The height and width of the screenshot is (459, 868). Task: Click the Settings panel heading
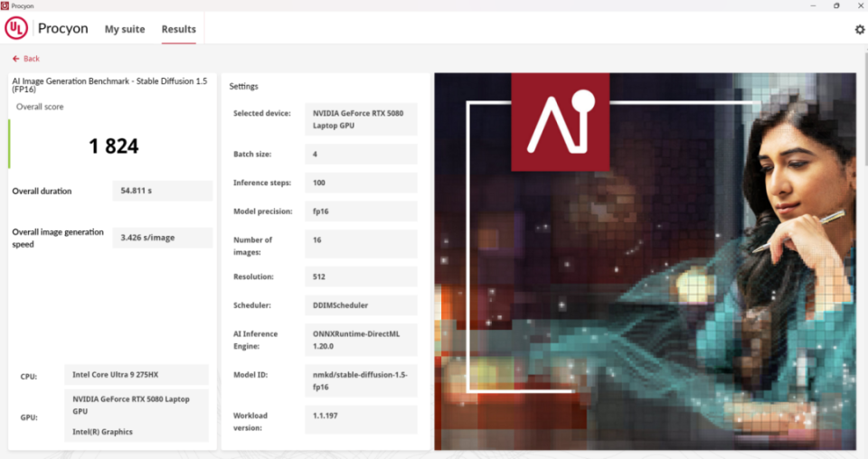[x=243, y=86]
